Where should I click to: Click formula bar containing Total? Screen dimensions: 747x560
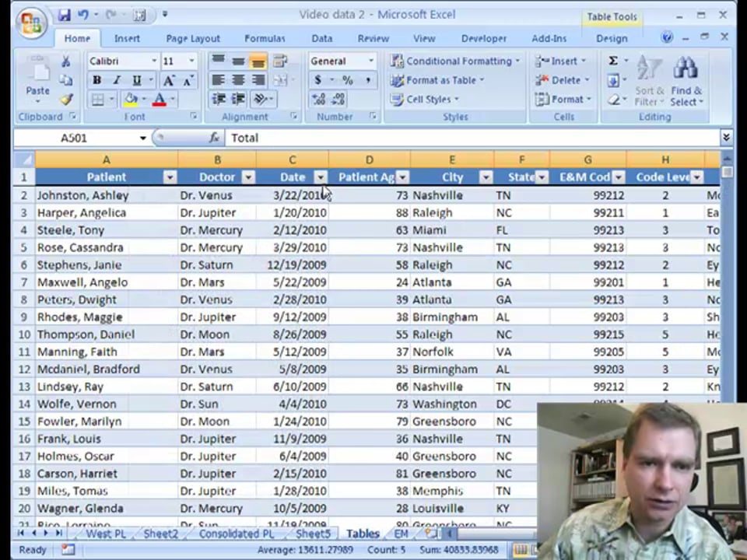coord(472,138)
